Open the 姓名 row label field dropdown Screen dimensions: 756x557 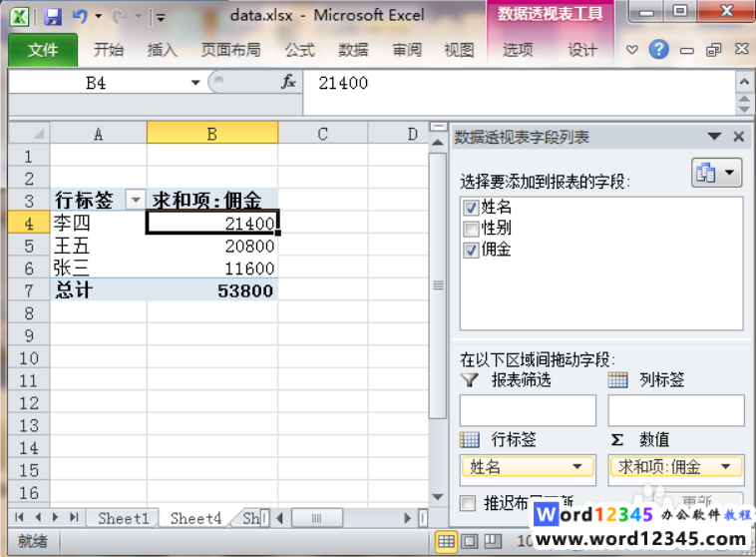576,467
